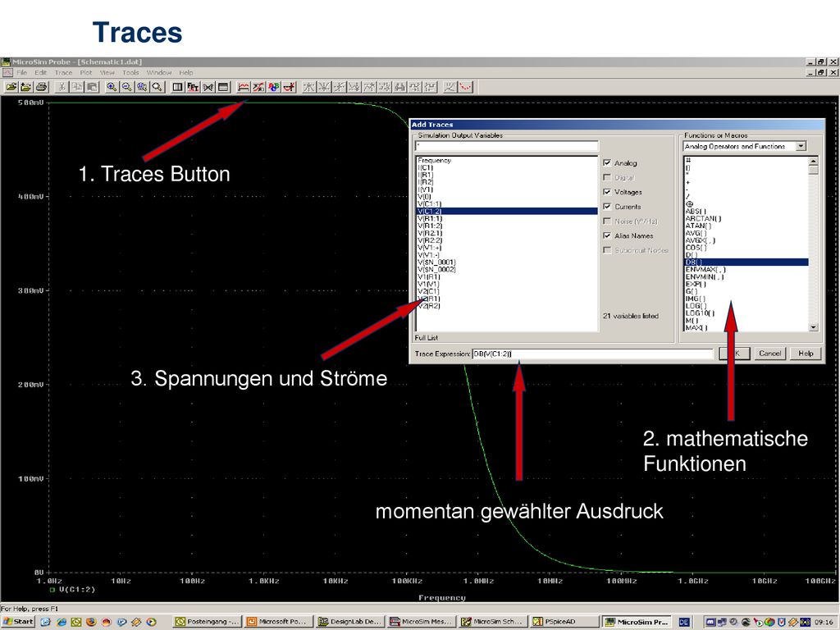The image size is (840, 630).
Task: Click the Zoom Fit magnifier icon
Action: 157,87
